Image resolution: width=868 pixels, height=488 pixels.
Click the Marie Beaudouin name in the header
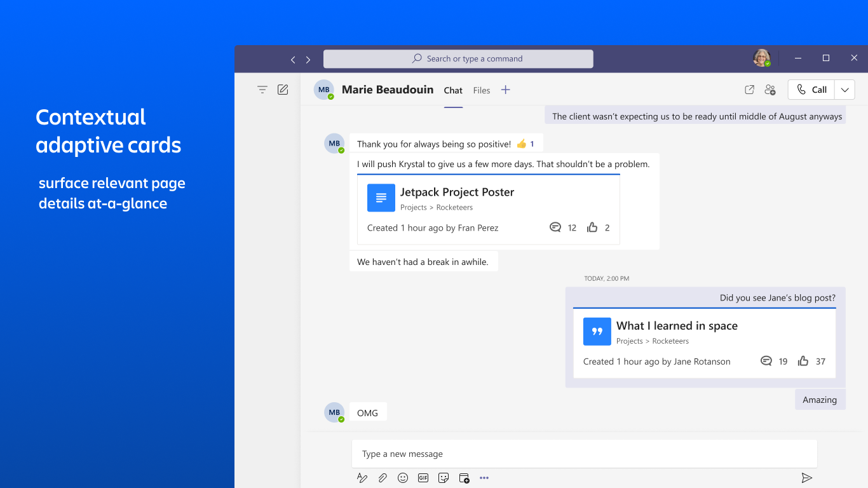pyautogui.click(x=388, y=90)
